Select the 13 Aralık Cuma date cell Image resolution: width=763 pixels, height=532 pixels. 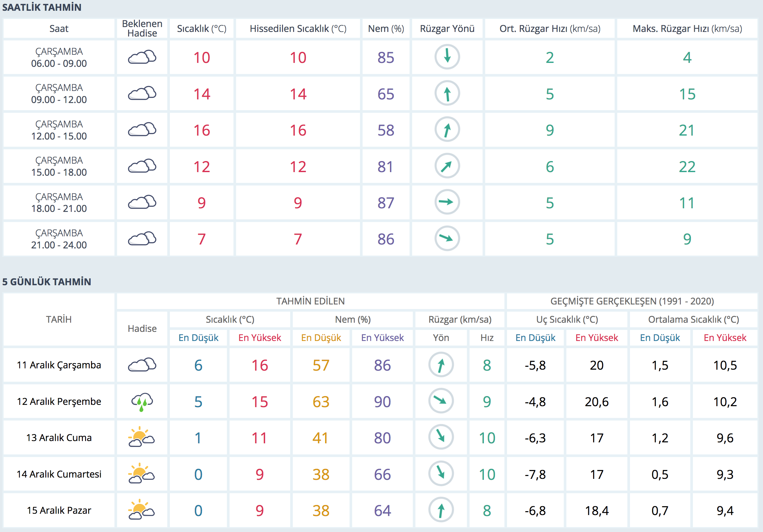59,438
